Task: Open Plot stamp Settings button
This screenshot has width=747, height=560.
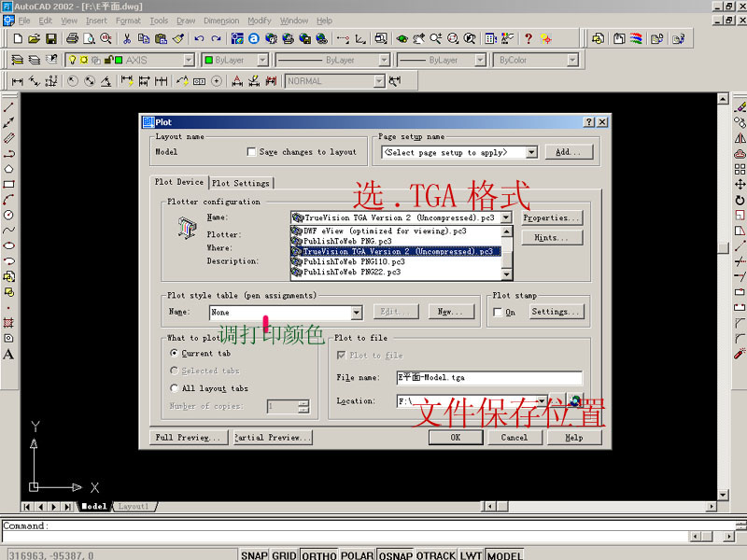Action: coord(557,312)
